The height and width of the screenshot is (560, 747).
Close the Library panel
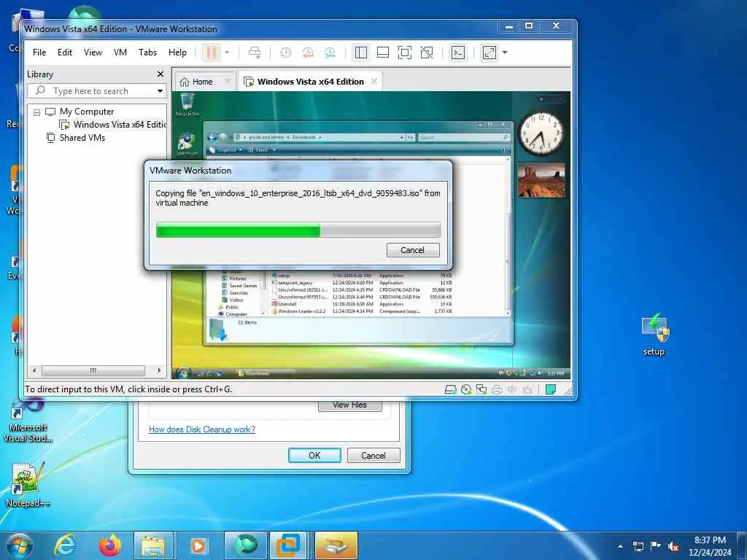(x=160, y=74)
